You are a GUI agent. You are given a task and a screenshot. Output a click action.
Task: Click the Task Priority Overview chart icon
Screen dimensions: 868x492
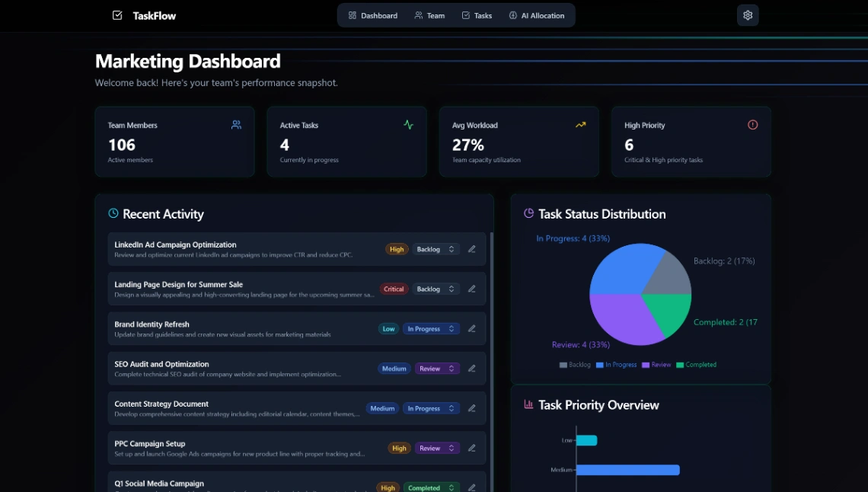point(528,404)
